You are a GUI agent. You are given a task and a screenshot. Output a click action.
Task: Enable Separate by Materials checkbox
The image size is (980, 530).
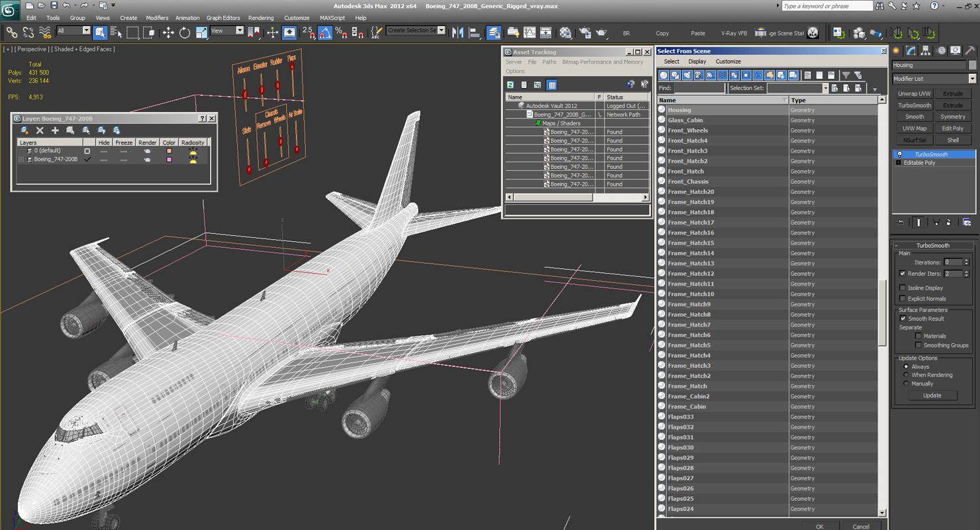(918, 336)
